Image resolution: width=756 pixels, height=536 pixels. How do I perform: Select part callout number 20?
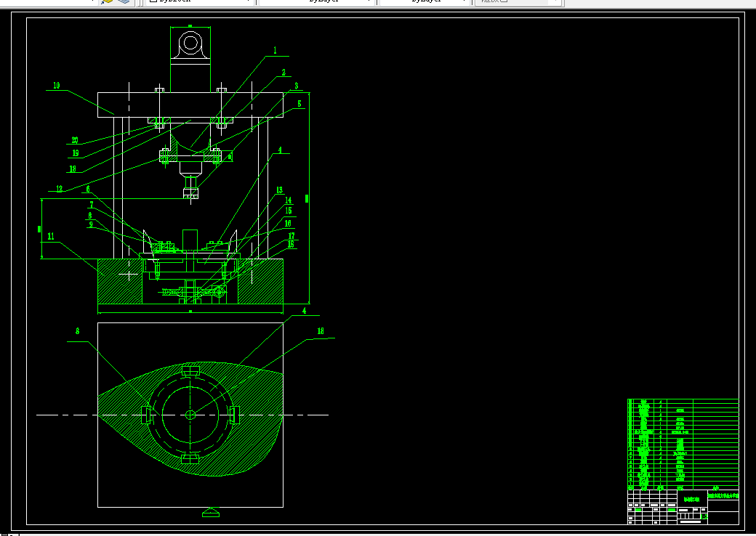point(75,140)
